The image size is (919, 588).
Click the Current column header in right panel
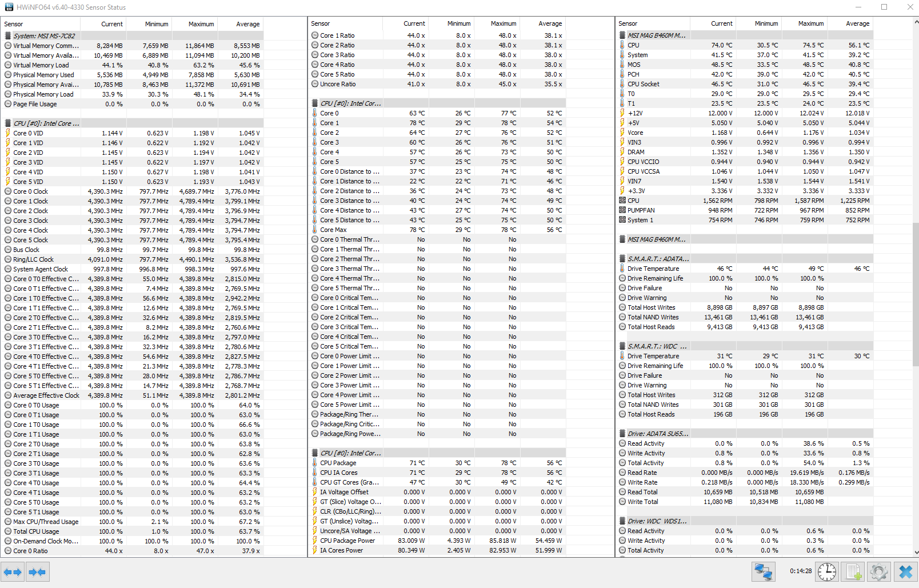tap(721, 23)
